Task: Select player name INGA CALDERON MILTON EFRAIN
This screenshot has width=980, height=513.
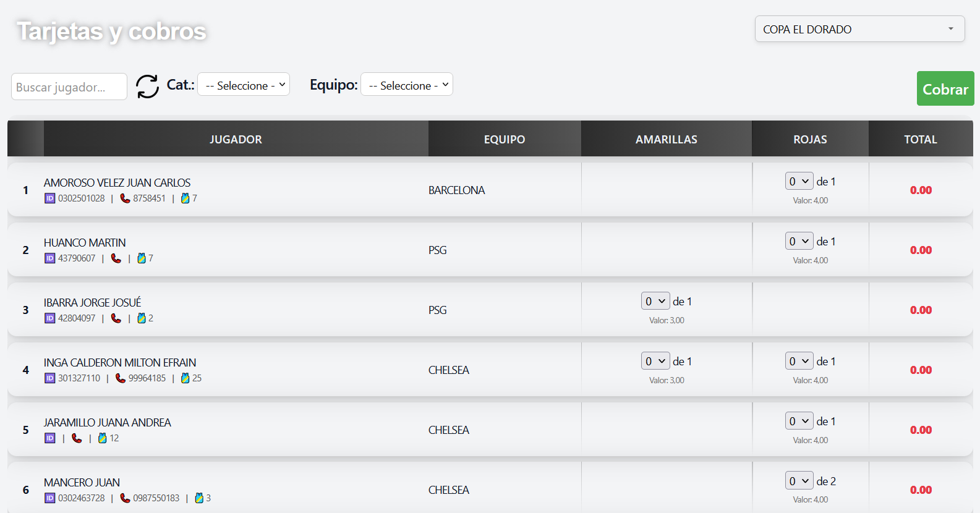Action: click(x=120, y=363)
